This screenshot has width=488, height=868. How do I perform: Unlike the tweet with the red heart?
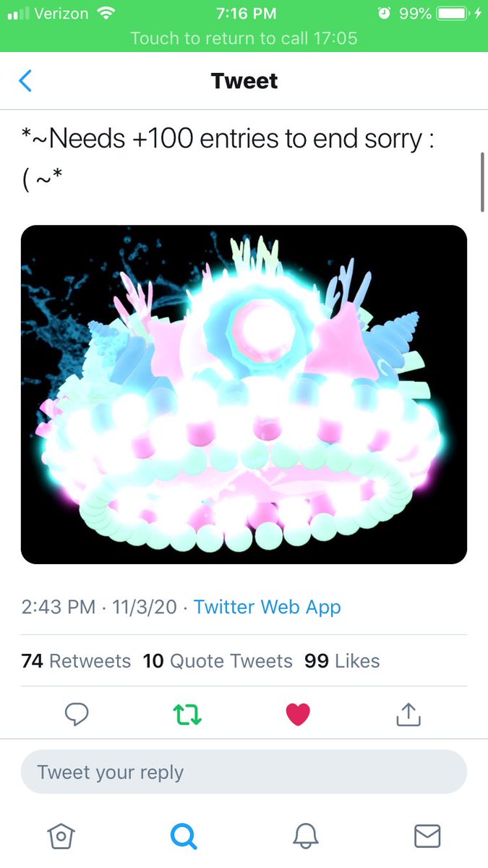coord(298,715)
